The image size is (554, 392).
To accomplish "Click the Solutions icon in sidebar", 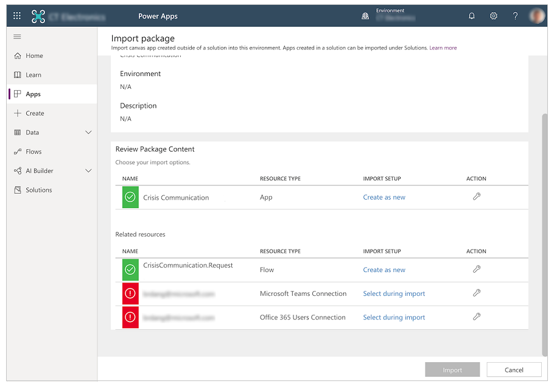I will pos(17,190).
